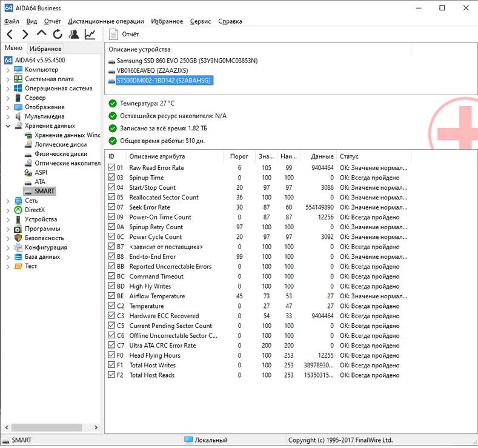
Task: Open the graph chart toolbar icon
Action: [90, 34]
